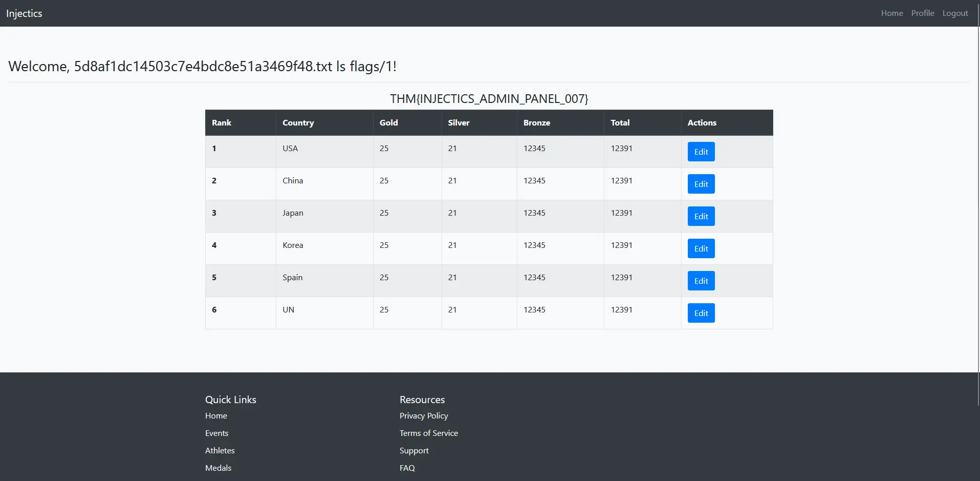Screen dimensions: 980x481
Task: Click the gold value 25 for Spain
Action: pos(384,278)
